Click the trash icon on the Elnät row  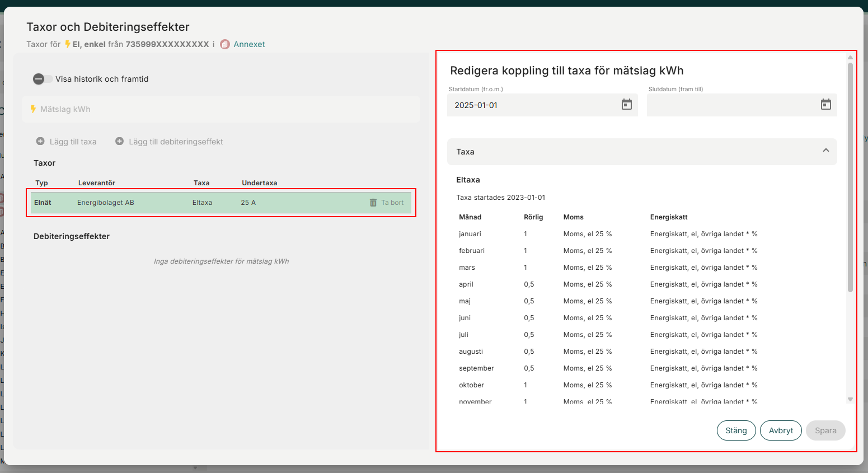(373, 203)
